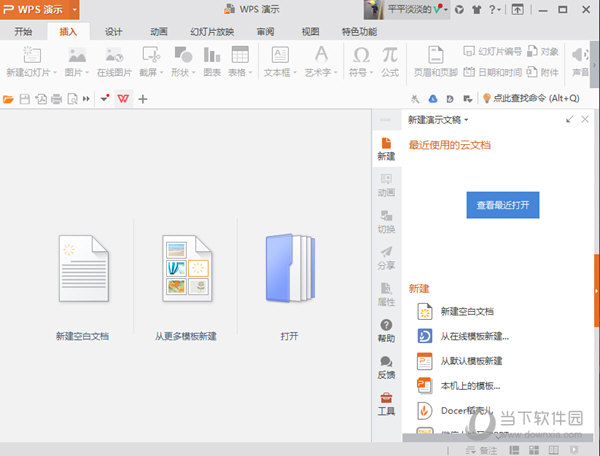
Task: Click the print icon in quick toolbar
Action: click(x=56, y=99)
